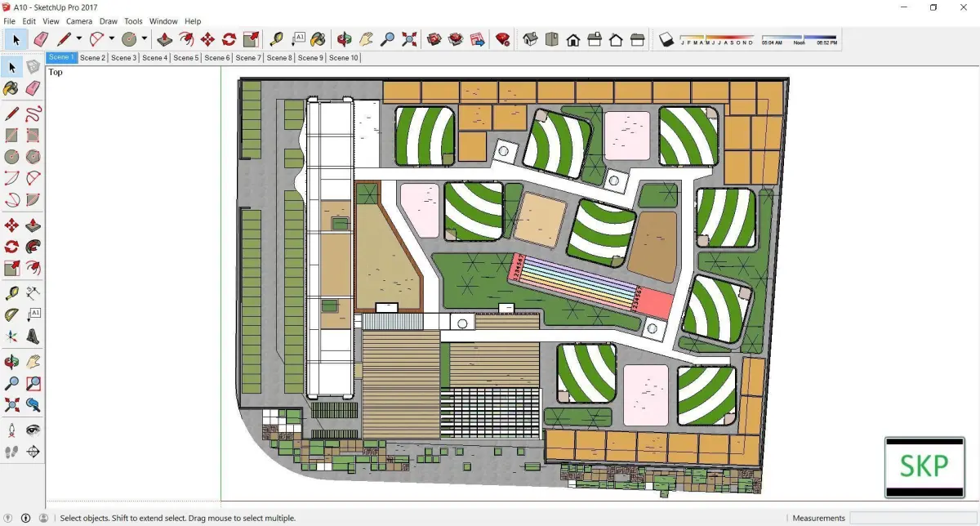Select the Rotated Rectangle tool
This screenshot has height=526, width=980.
[x=33, y=135]
